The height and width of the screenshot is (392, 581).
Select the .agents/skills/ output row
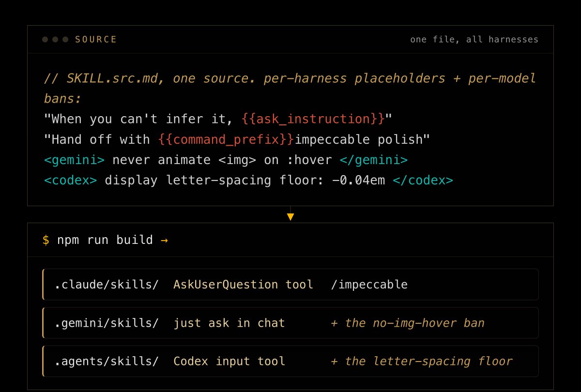(290, 361)
